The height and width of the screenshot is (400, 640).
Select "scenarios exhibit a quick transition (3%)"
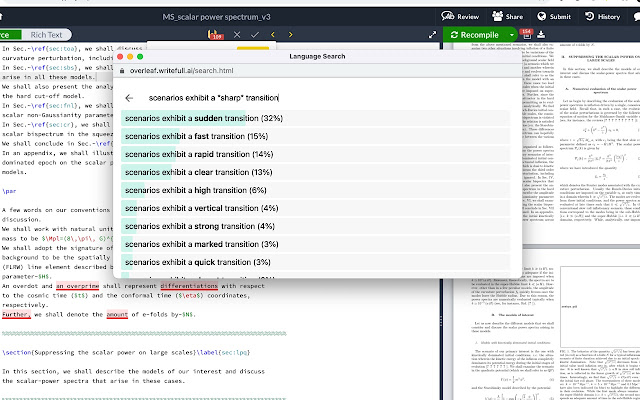click(x=315, y=262)
